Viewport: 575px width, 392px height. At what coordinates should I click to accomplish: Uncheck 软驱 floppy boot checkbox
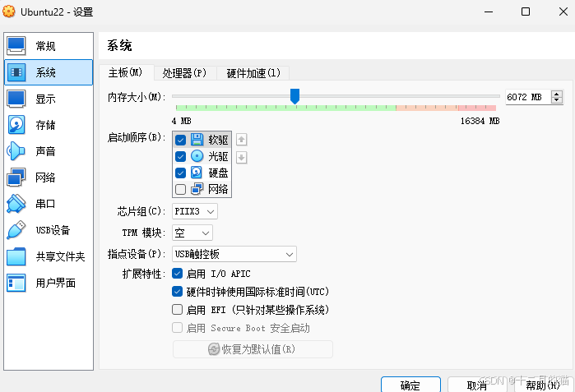180,140
